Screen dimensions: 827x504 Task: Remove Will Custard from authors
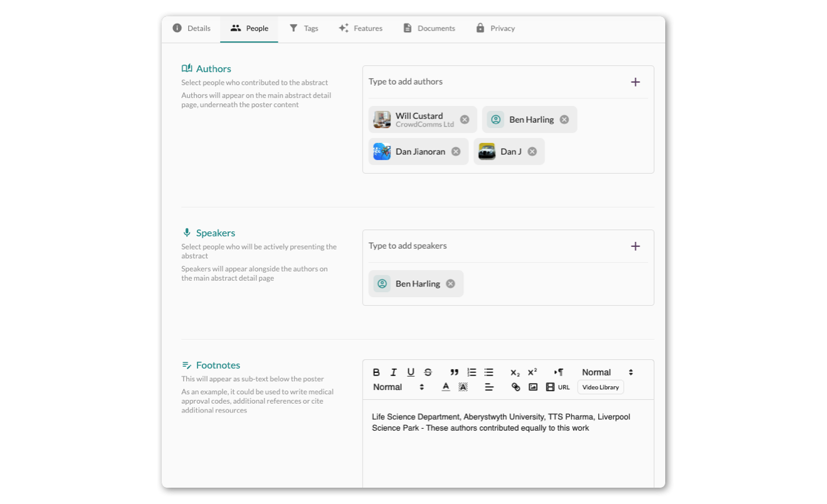click(465, 120)
